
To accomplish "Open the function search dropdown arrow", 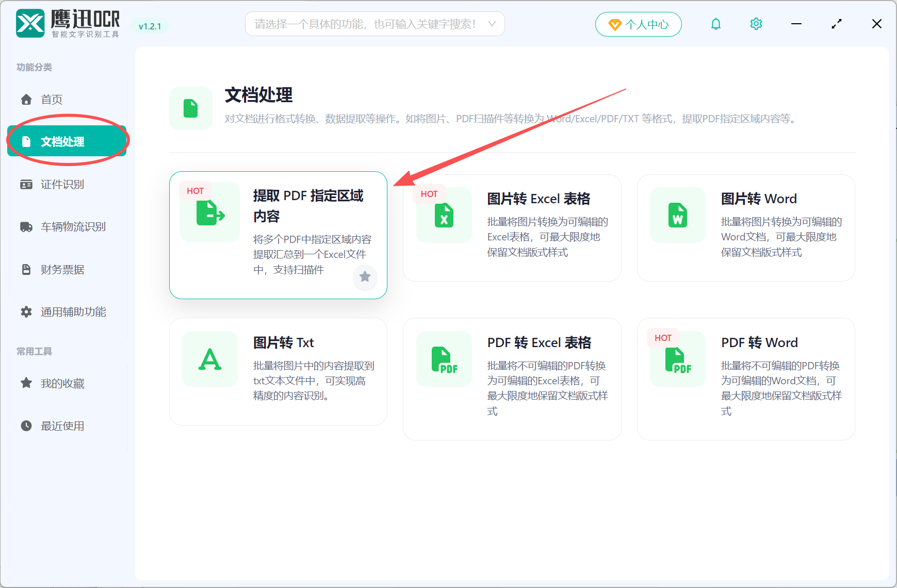I will coord(492,24).
